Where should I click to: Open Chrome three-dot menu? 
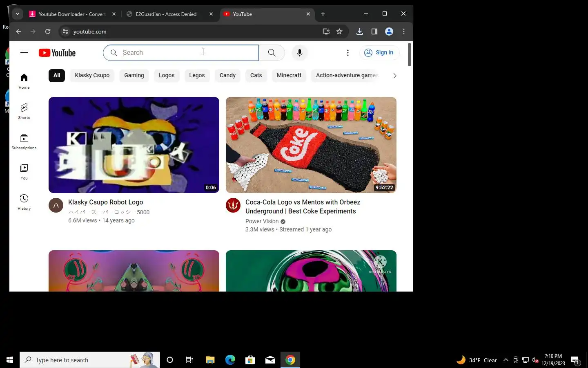point(404,31)
